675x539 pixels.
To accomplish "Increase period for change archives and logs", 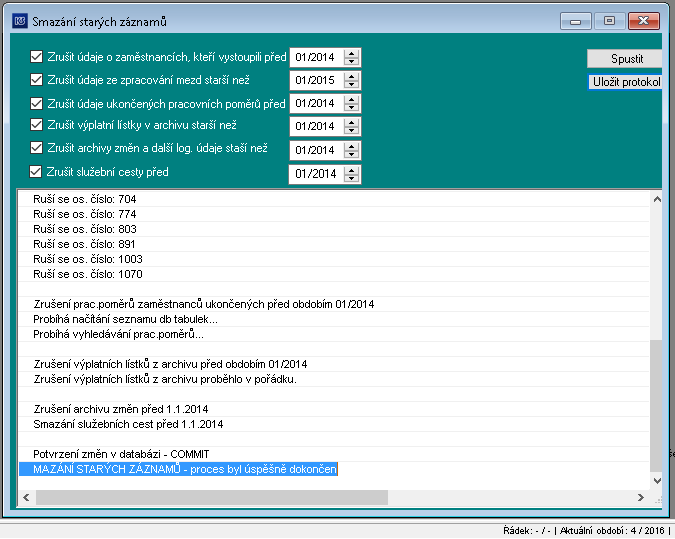I will pos(352,146).
